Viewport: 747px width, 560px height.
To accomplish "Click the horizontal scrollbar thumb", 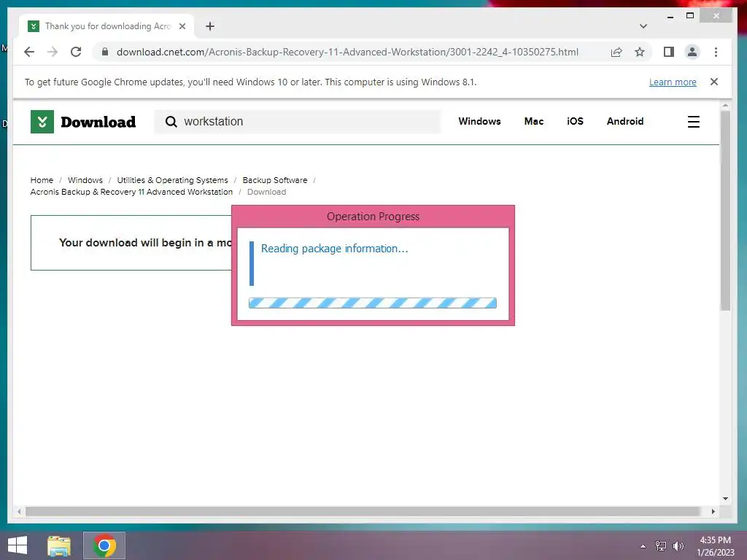I will tap(362, 511).
